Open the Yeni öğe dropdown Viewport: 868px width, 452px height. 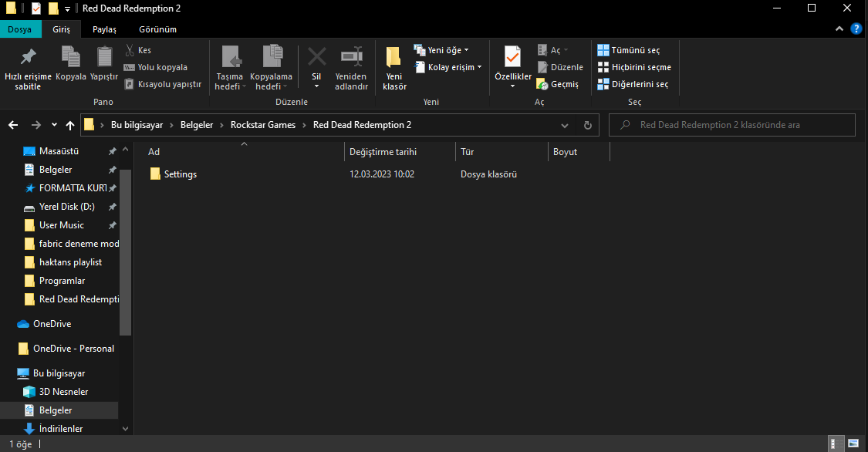tap(442, 50)
